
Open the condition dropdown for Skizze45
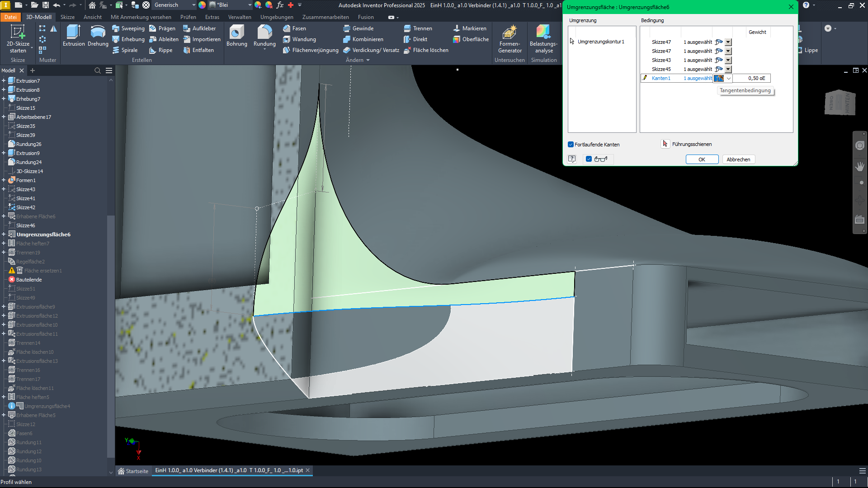coord(728,69)
